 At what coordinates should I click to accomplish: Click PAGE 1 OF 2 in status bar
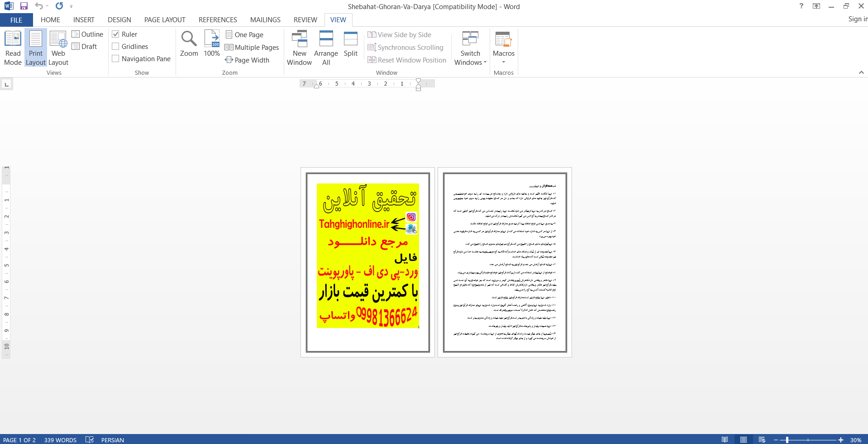coord(19,440)
